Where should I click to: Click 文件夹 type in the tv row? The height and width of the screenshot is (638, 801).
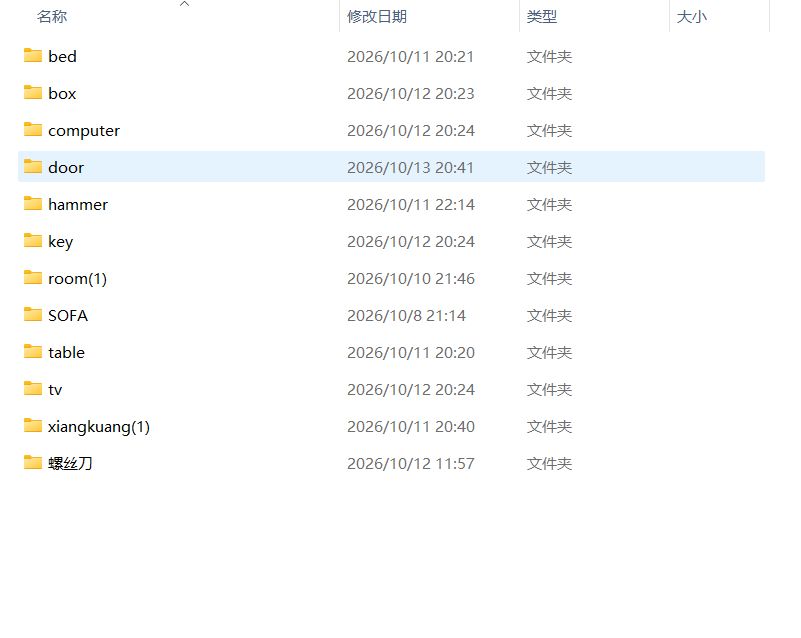click(x=550, y=390)
